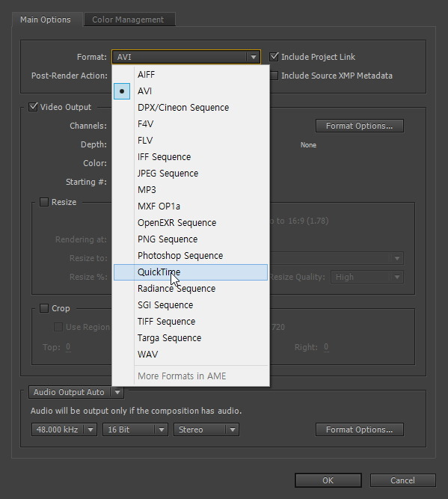Toggle Include Project Link checkbox
This screenshot has width=448, height=499.
(274, 57)
